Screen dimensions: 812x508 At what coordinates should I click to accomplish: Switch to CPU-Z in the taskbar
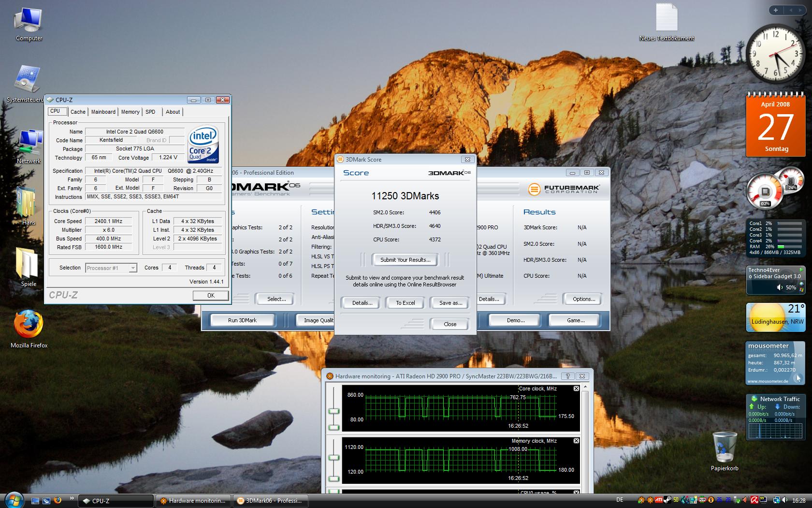116,501
